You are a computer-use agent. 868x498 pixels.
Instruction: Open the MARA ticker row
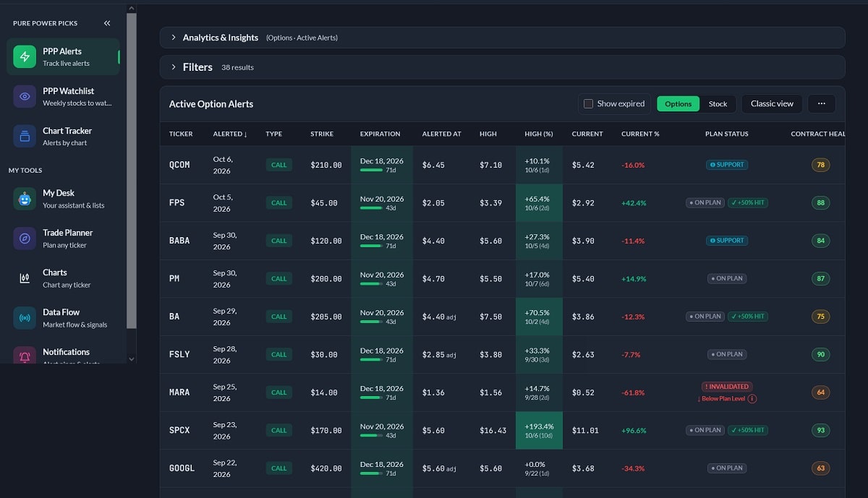[x=503, y=392]
